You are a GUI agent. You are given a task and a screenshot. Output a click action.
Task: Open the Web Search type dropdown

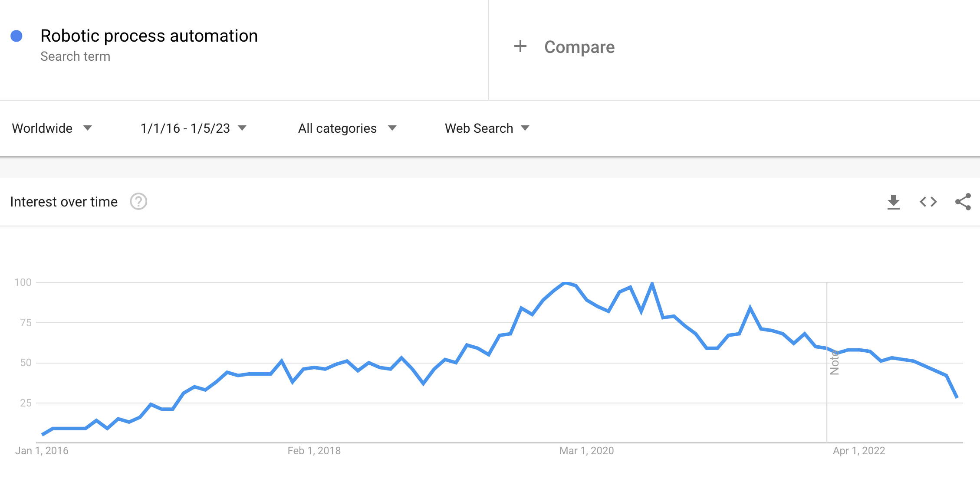tap(487, 128)
